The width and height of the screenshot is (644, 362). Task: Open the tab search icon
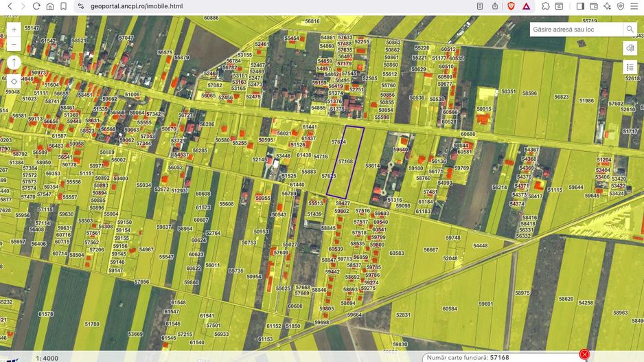coord(559,6)
